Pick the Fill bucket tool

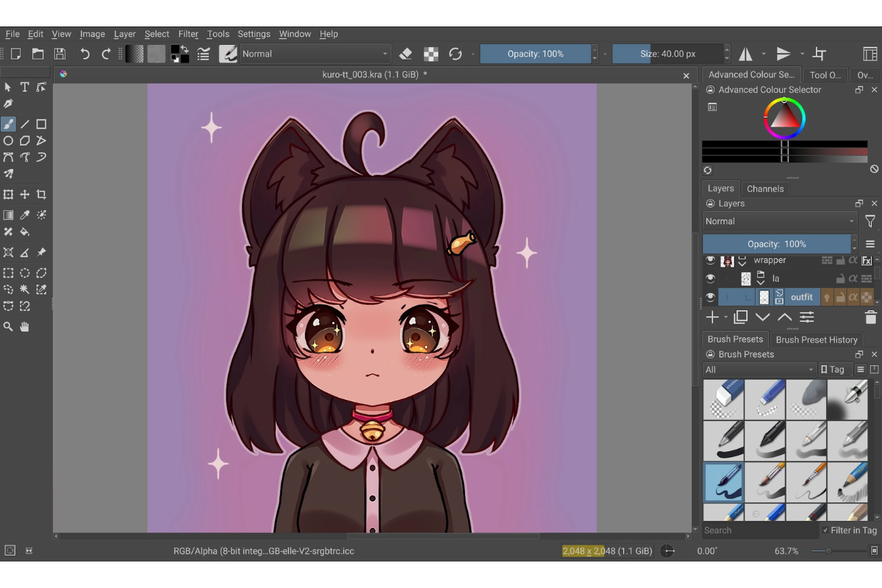24,232
